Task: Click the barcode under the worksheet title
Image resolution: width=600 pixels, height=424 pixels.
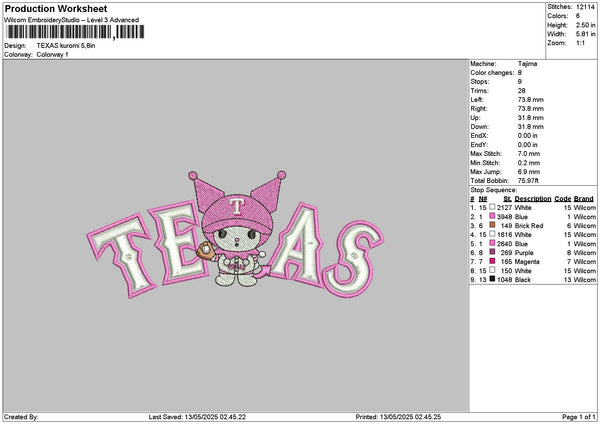Action: tap(75, 32)
